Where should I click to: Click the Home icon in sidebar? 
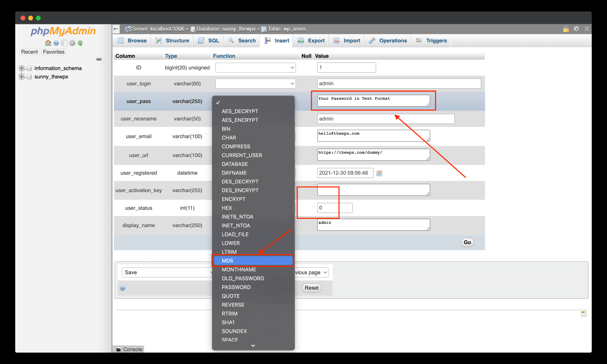48,43
